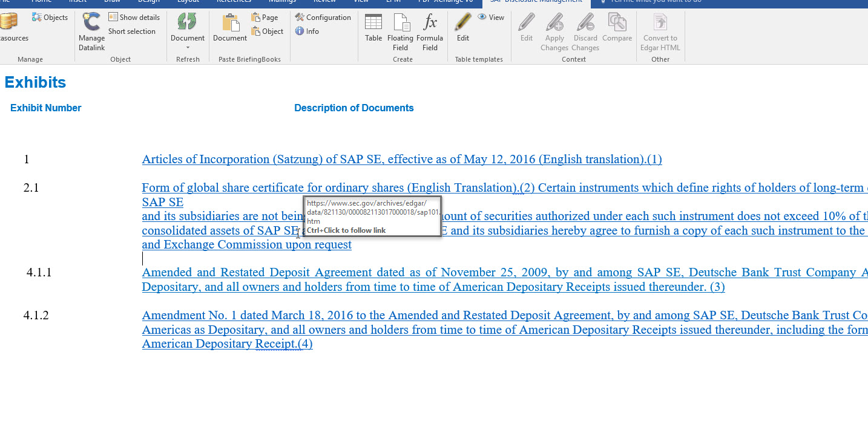Insert a Formula Field
This screenshot has width=868, height=436.
(430, 32)
